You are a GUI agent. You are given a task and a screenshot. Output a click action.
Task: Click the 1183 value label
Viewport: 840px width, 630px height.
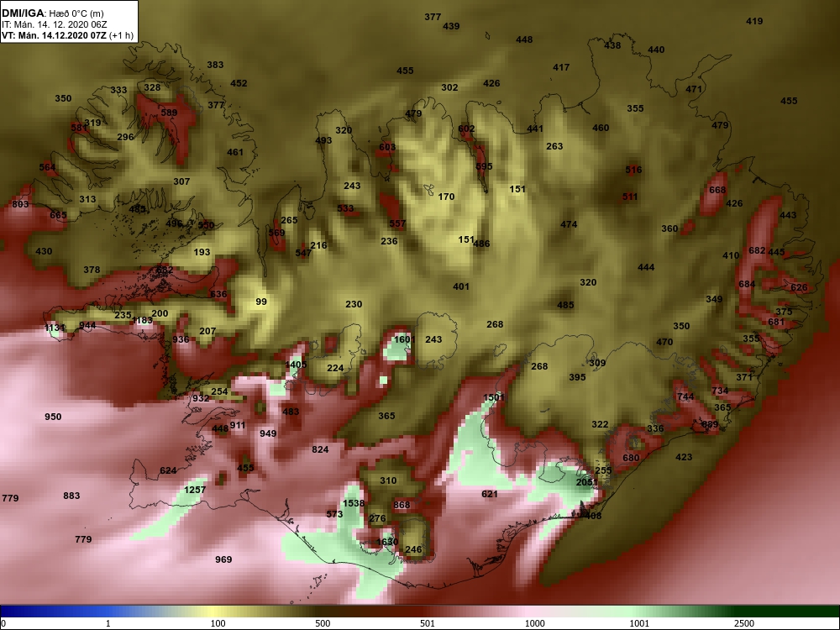(x=142, y=320)
